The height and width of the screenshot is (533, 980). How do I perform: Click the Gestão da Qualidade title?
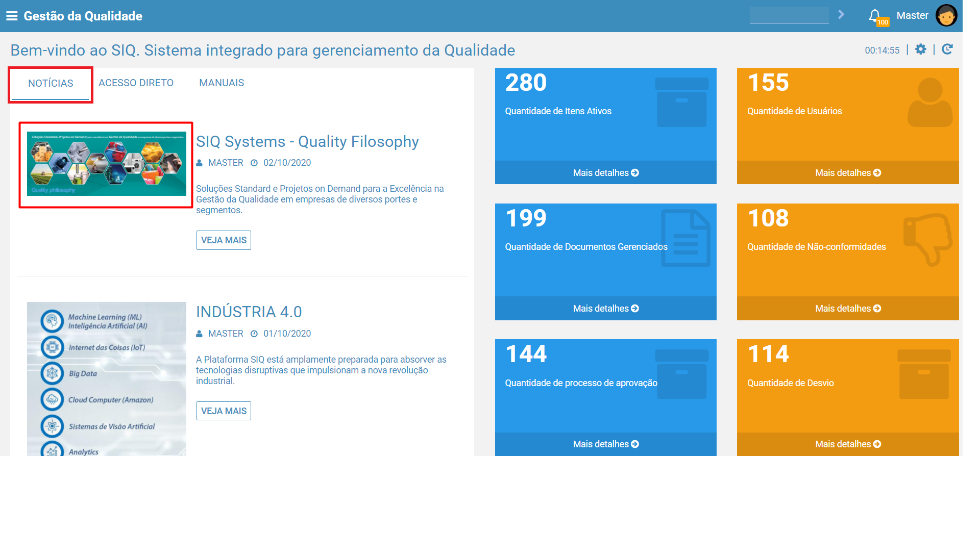point(83,16)
